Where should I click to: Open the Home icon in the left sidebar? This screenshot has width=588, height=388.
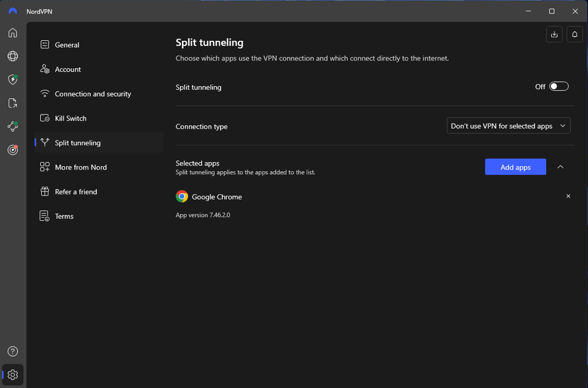[13, 33]
